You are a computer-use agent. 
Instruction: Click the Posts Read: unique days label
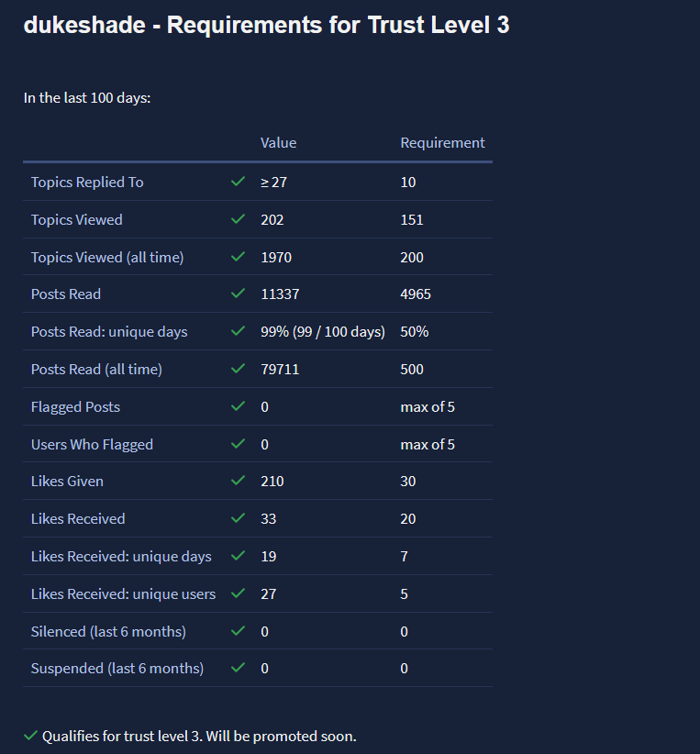click(109, 331)
